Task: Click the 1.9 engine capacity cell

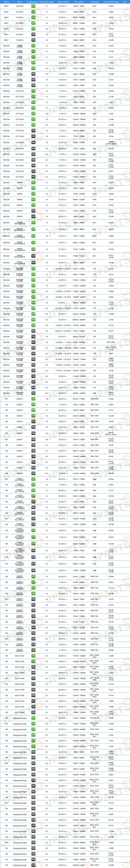Action: [x=47, y=342]
